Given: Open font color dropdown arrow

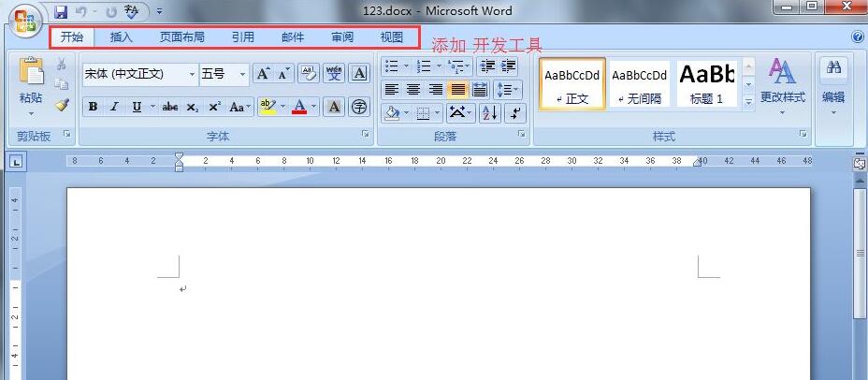Looking at the screenshot, I should coord(314,107).
